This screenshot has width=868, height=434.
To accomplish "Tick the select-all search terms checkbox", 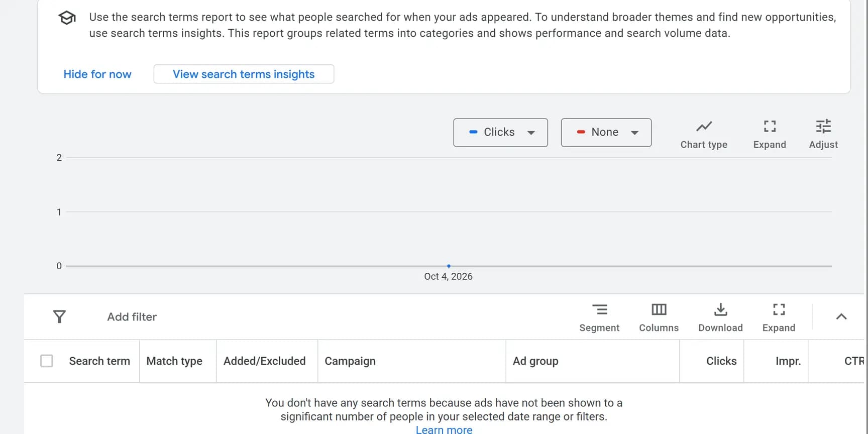I will (47, 361).
